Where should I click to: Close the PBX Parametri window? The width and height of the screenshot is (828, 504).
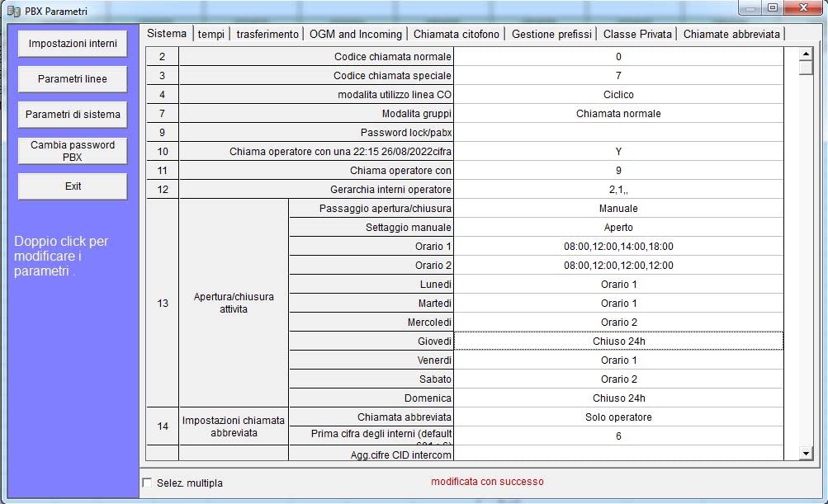[x=803, y=8]
